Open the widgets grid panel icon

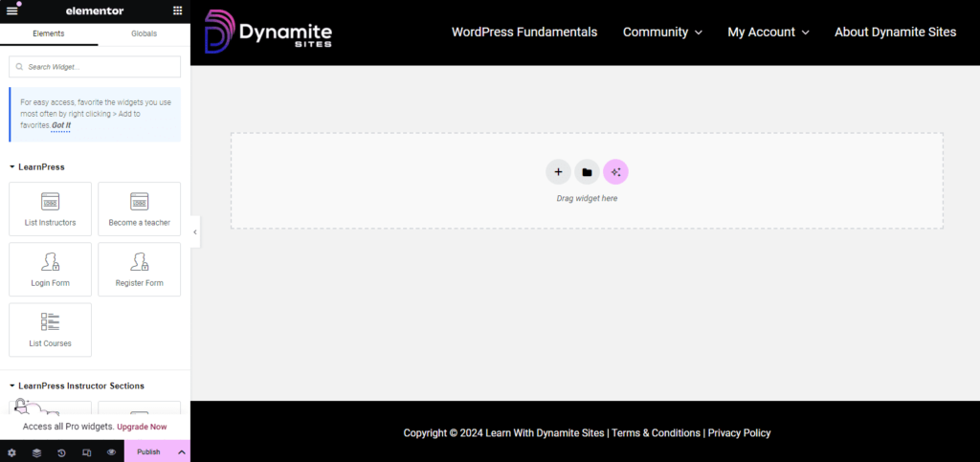pyautogui.click(x=177, y=11)
